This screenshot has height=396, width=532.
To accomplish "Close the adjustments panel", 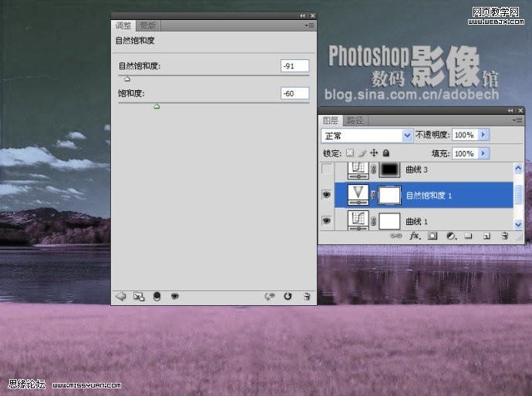I will [312, 15].
